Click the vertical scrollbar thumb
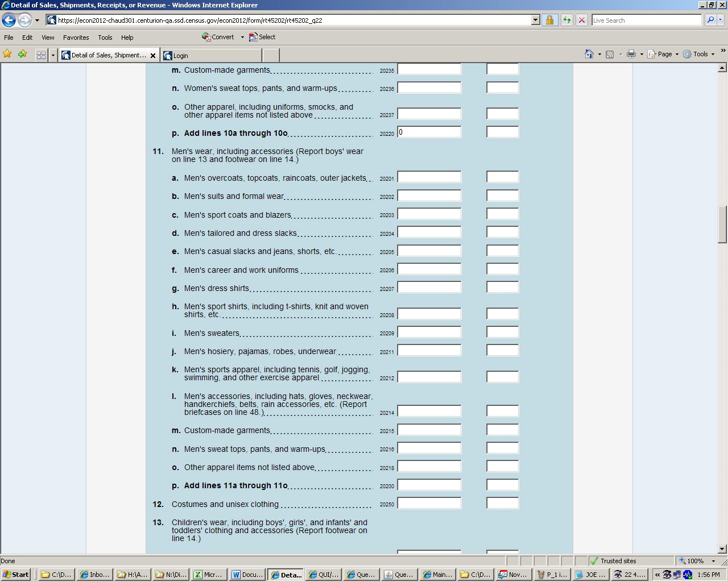728x582 pixels. 722,225
